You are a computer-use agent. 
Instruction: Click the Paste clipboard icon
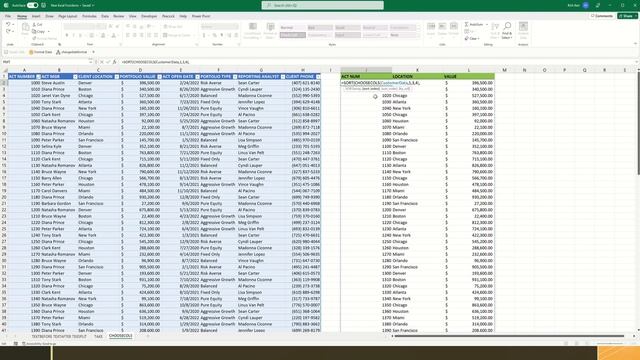25,28
